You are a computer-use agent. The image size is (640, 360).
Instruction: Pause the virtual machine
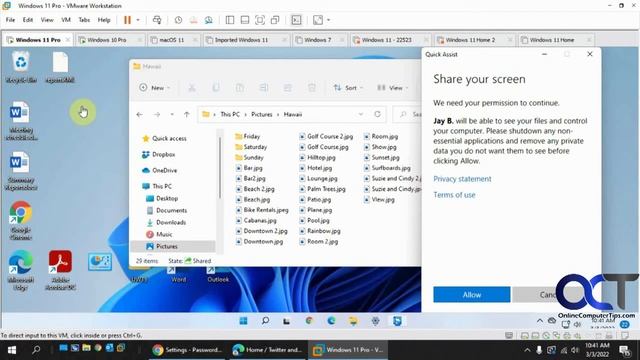pyautogui.click(x=127, y=20)
